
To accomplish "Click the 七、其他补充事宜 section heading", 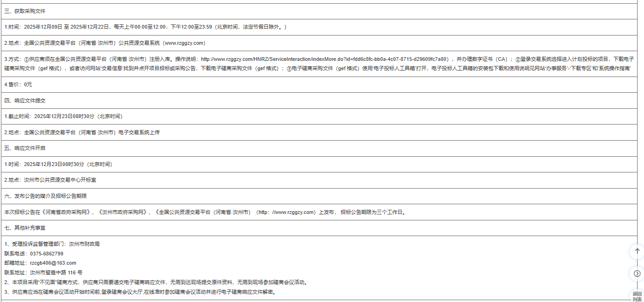I will 25,228.
